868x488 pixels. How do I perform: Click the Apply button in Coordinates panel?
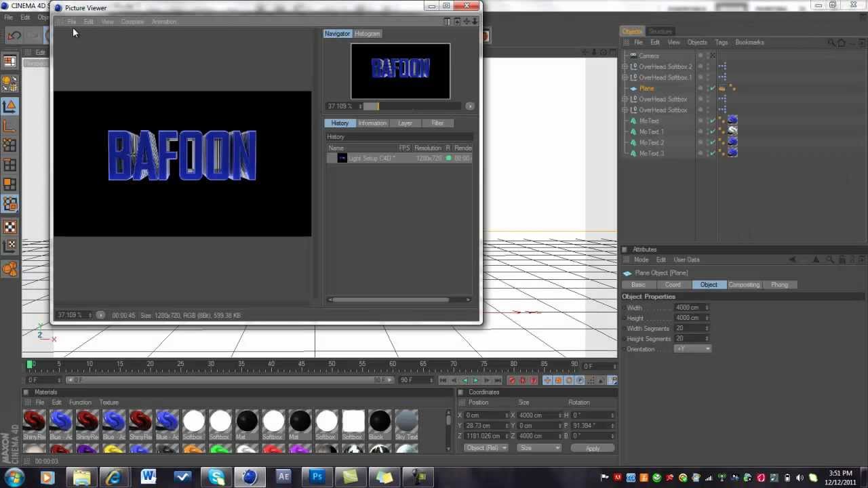pyautogui.click(x=592, y=449)
